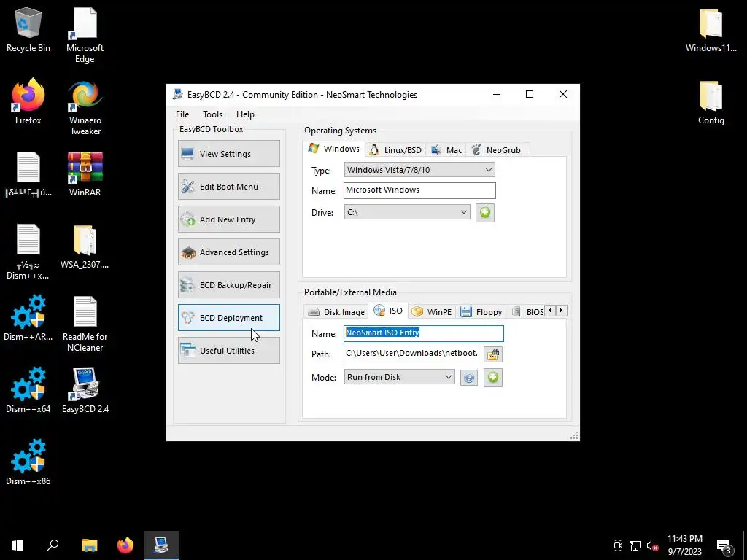747x560 pixels.
Task: Select the Dism++x text file icon
Action: pos(28,252)
